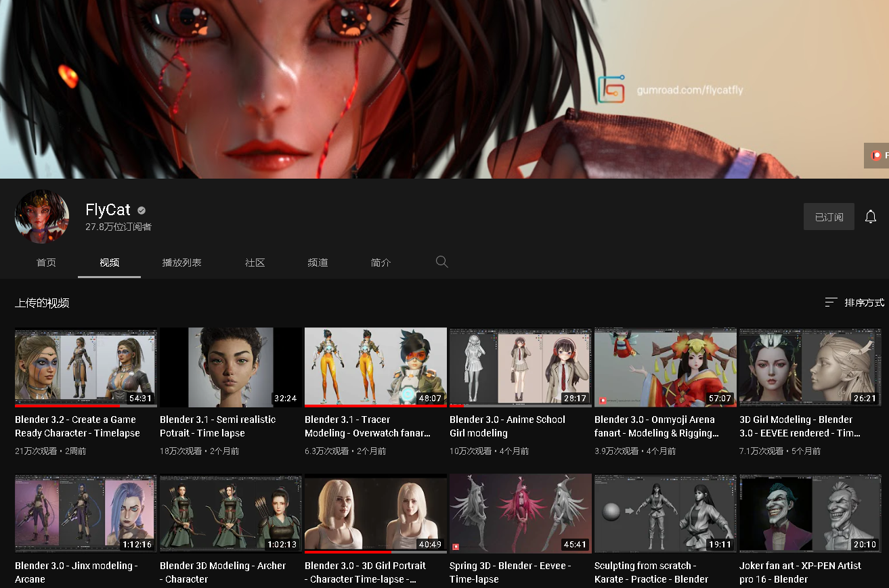Open 'Blender 3D Modeling - Archer' title

[x=223, y=572]
